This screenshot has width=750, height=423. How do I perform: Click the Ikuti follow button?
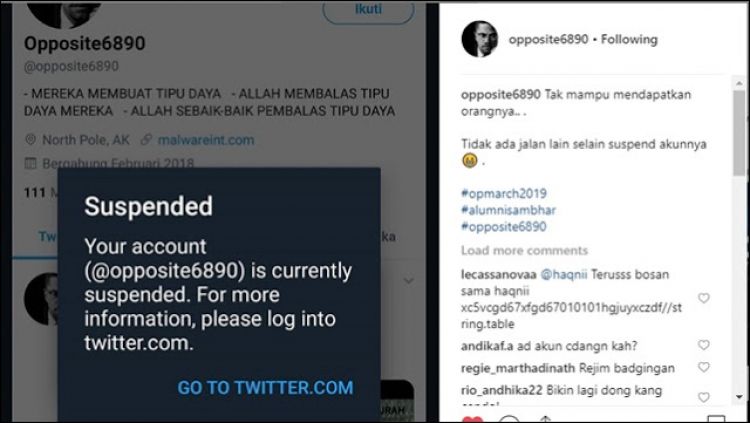pos(368,11)
